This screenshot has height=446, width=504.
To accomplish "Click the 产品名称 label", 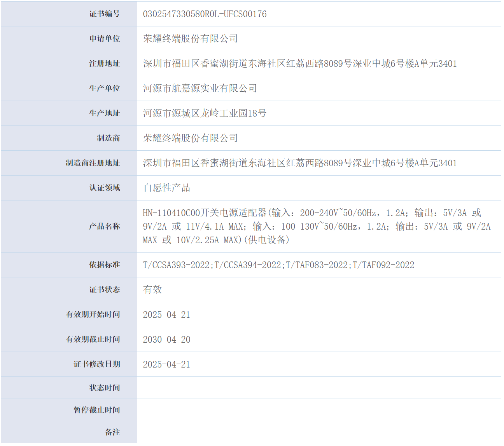I will (x=105, y=226).
